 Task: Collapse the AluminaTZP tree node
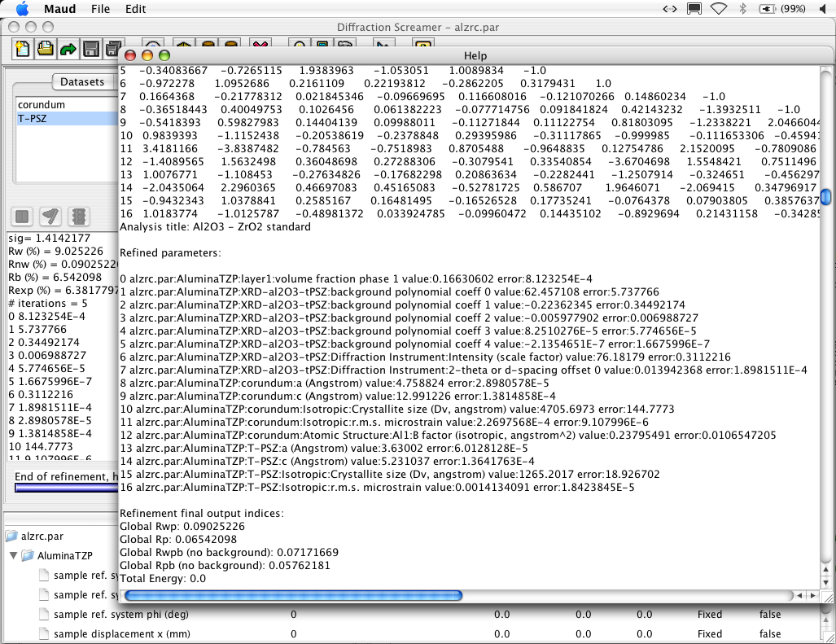[x=14, y=555]
